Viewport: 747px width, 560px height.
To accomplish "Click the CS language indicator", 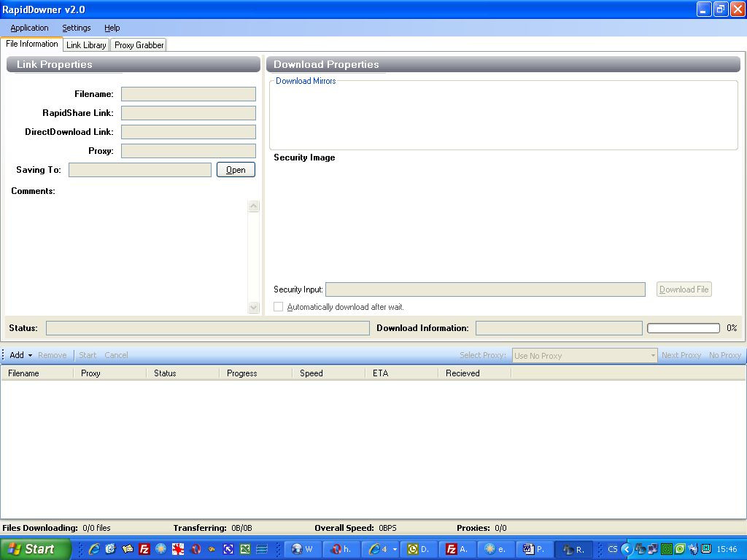I will 613,549.
